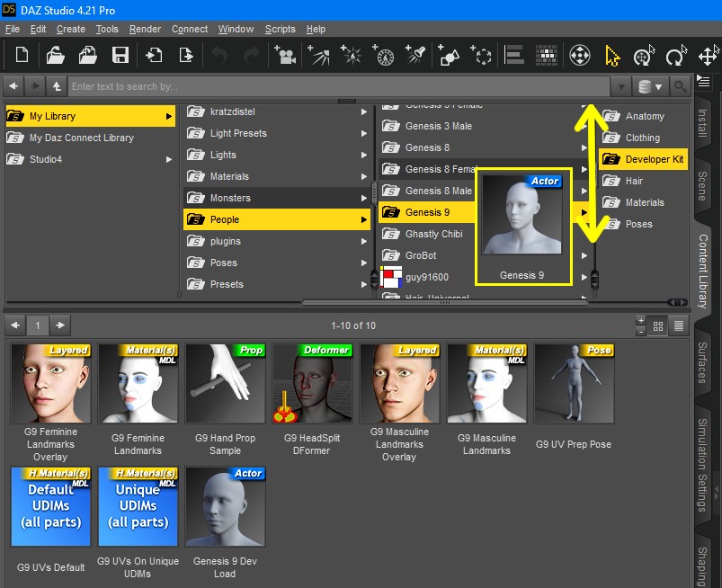The width and height of the screenshot is (722, 588).
Task: Activate the yellow Node Selection arrow tool
Action: click(612, 56)
